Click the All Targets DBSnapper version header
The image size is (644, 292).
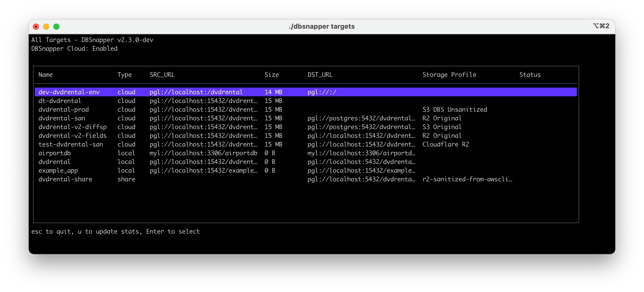click(x=92, y=40)
